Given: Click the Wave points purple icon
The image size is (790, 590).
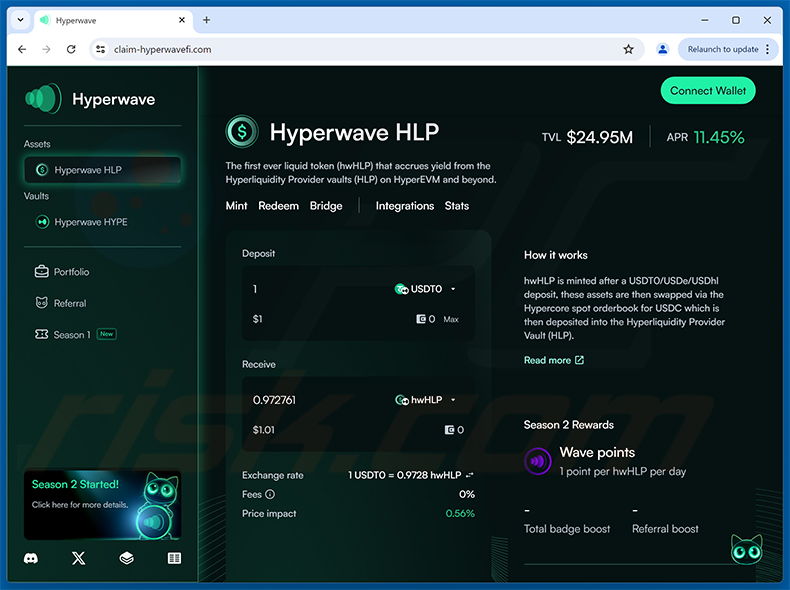Looking at the screenshot, I should 538,461.
